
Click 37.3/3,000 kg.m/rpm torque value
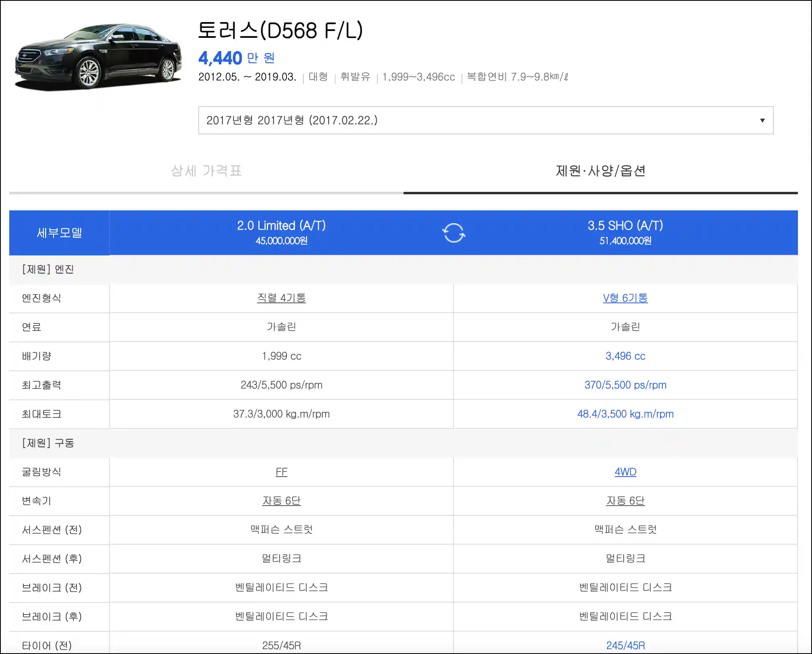point(281,414)
